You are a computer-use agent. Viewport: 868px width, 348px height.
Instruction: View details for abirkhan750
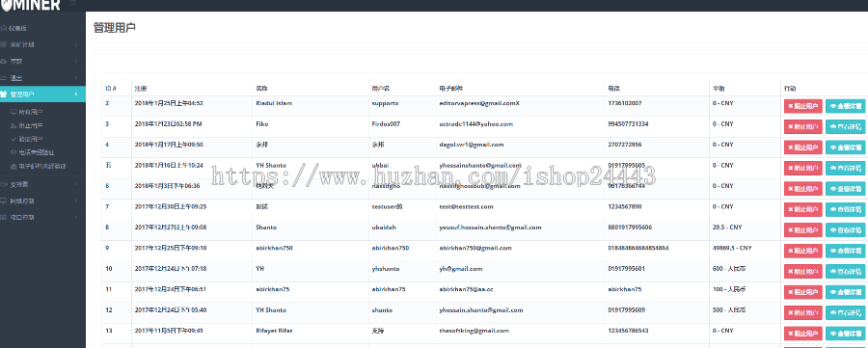(x=845, y=251)
